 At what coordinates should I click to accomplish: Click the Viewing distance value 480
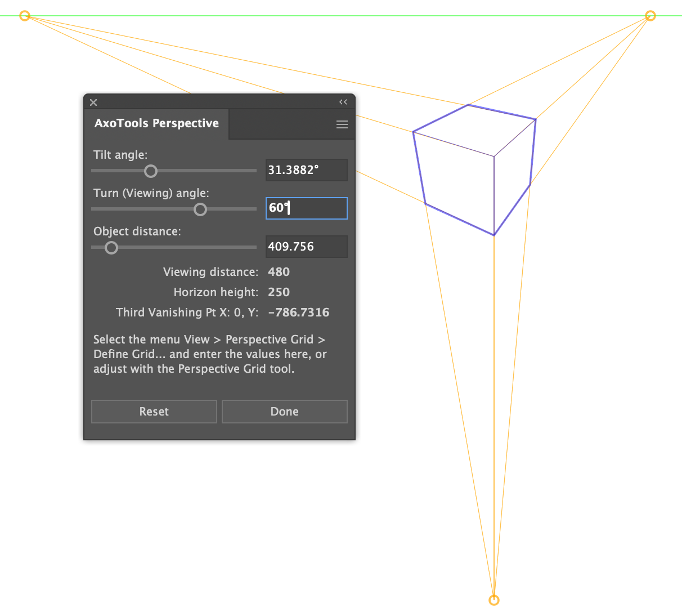tap(279, 271)
